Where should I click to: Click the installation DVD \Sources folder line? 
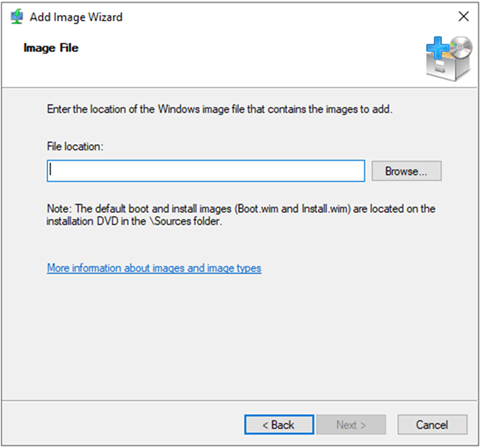tap(134, 221)
